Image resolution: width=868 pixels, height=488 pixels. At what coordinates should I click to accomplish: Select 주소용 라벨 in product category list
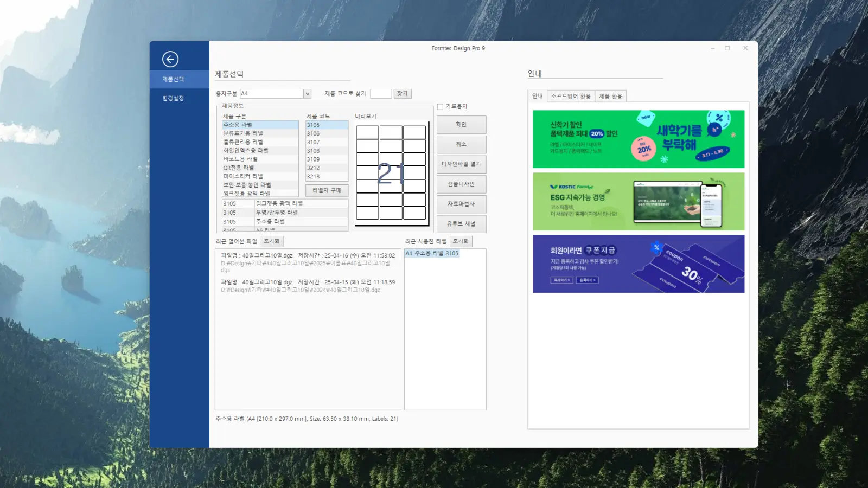click(x=260, y=125)
